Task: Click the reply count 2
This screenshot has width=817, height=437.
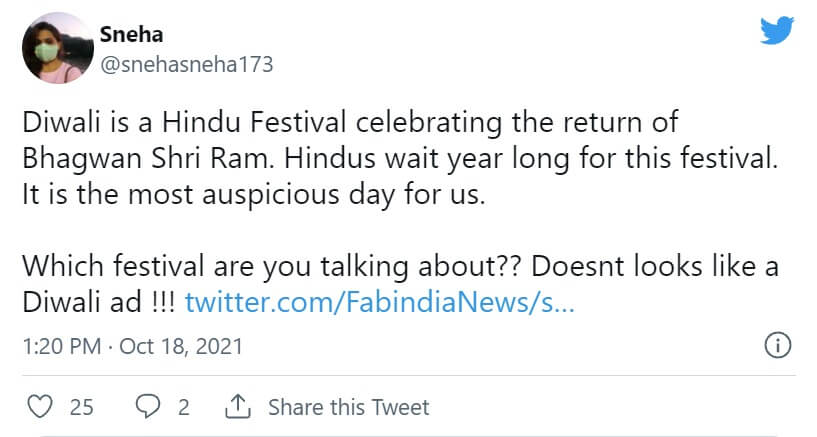Action: click(184, 407)
